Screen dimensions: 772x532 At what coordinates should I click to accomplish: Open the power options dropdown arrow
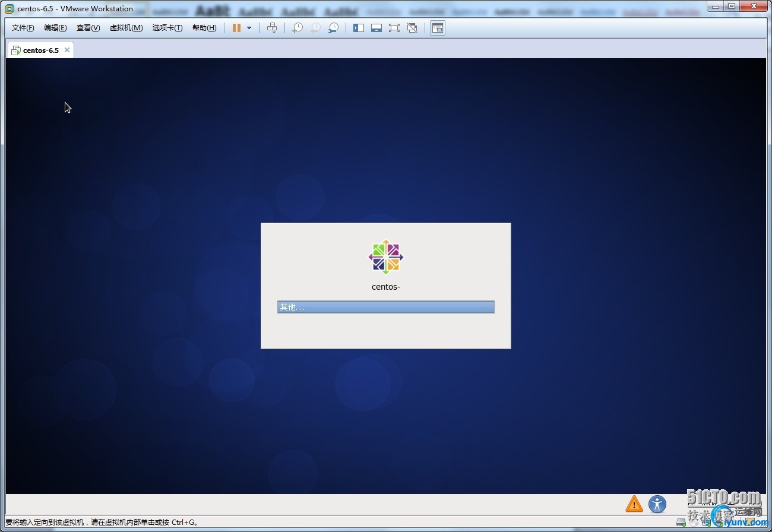tap(249, 28)
